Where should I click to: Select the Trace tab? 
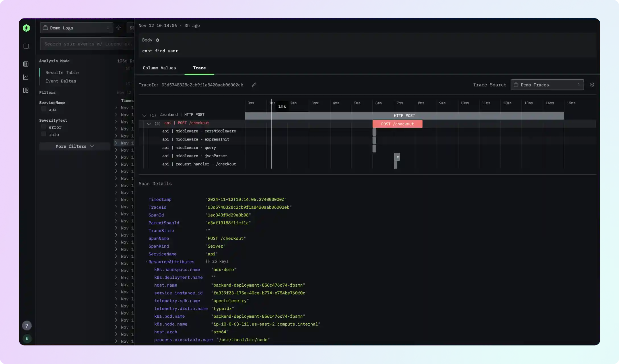(x=199, y=68)
